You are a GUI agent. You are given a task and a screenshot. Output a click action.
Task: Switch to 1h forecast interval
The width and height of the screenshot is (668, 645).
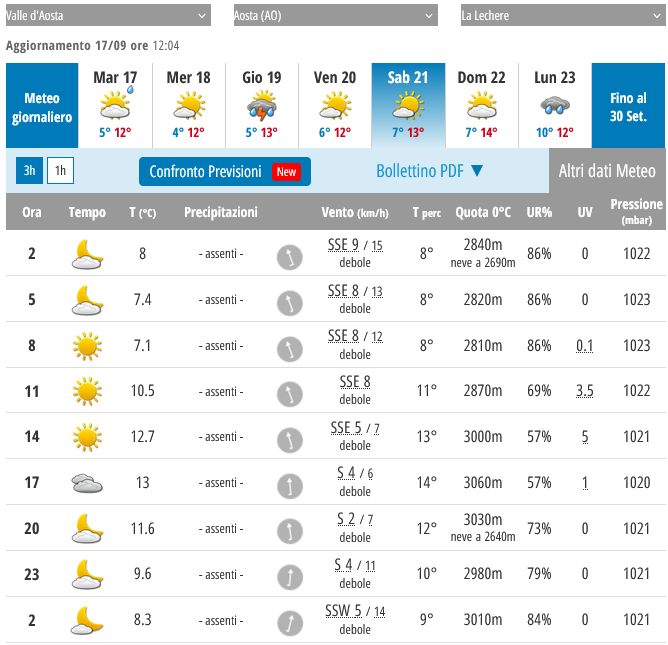coord(60,171)
